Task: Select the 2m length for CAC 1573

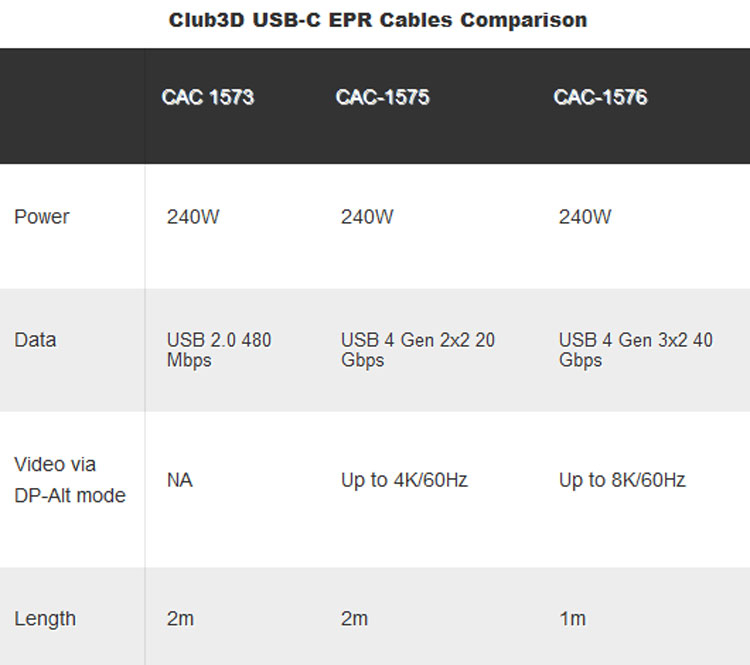Action: (181, 619)
